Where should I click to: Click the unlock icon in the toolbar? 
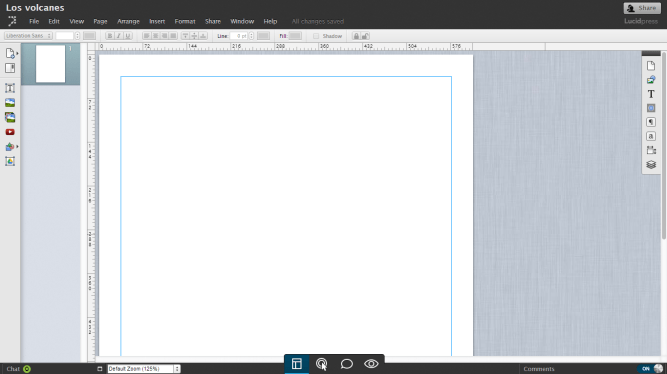(365, 36)
